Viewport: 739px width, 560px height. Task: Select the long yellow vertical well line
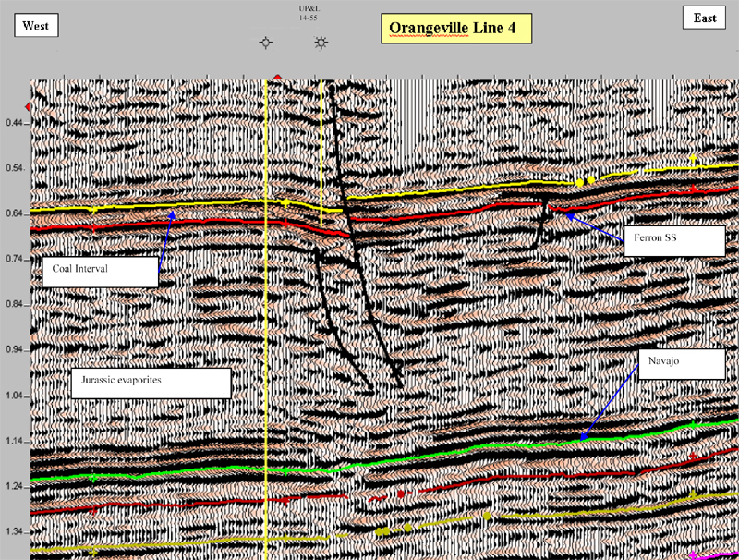coord(266,370)
